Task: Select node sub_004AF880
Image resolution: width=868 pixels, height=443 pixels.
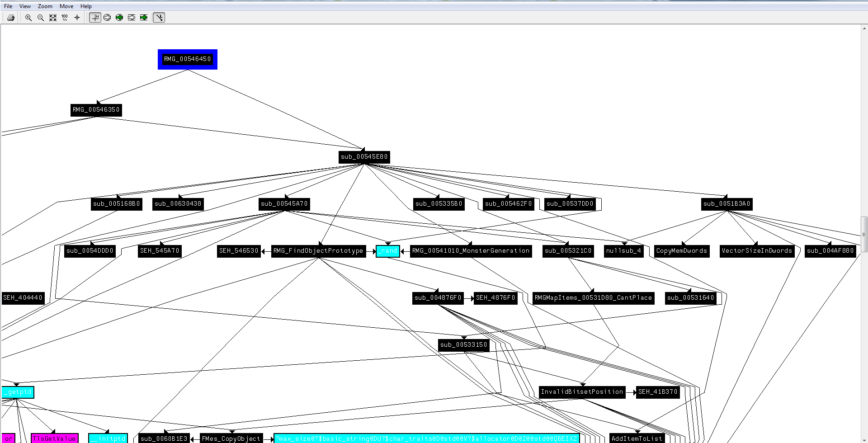Action: pos(830,251)
